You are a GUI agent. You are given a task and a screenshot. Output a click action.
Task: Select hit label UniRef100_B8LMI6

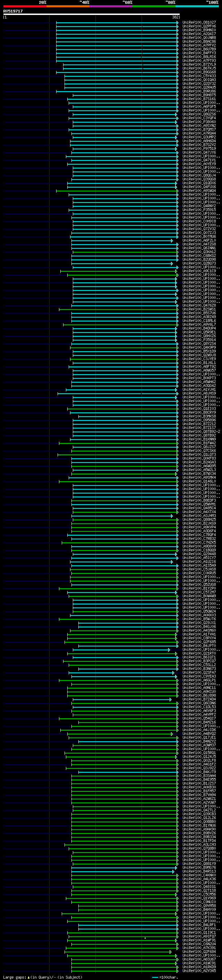click(x=199, y=57)
